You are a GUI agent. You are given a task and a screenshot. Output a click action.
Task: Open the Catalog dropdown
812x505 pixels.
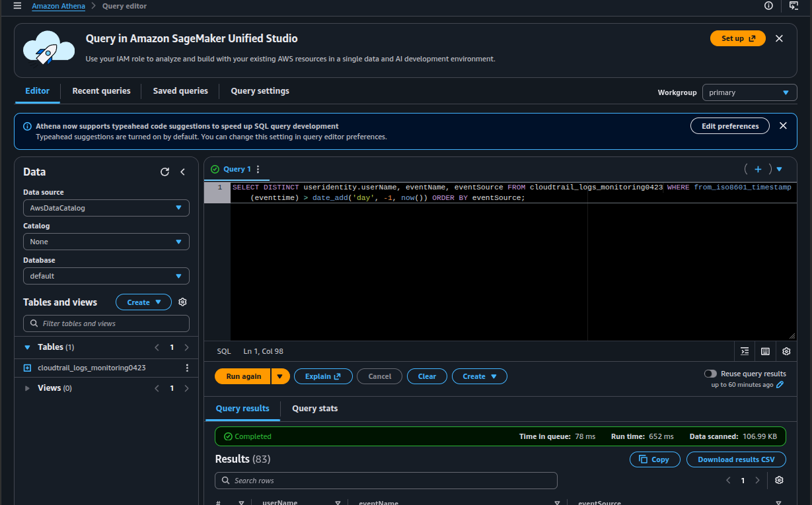(106, 242)
